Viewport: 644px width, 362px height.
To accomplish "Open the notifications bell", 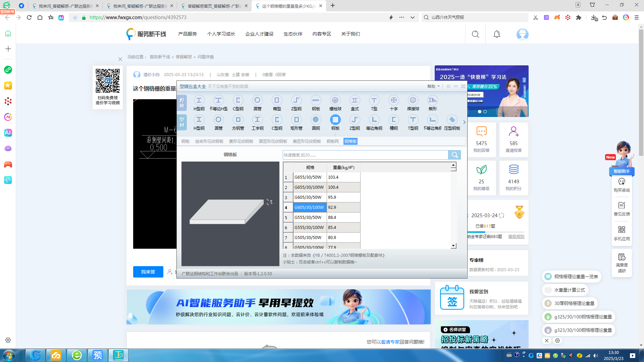I will point(497,34).
